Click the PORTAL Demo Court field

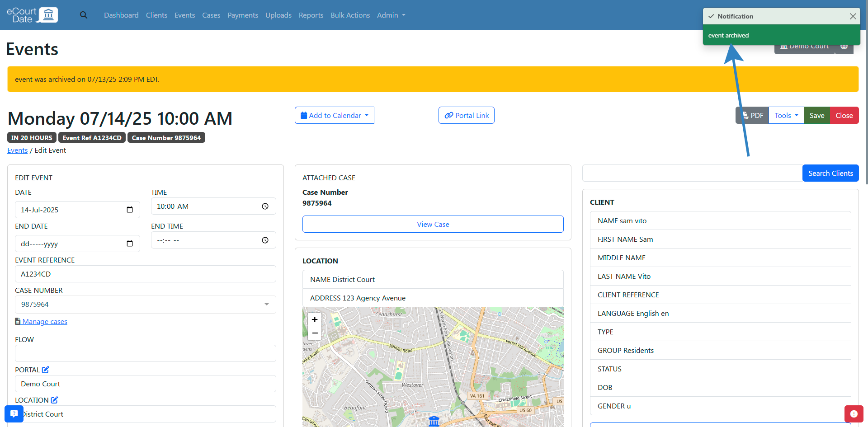pos(146,384)
